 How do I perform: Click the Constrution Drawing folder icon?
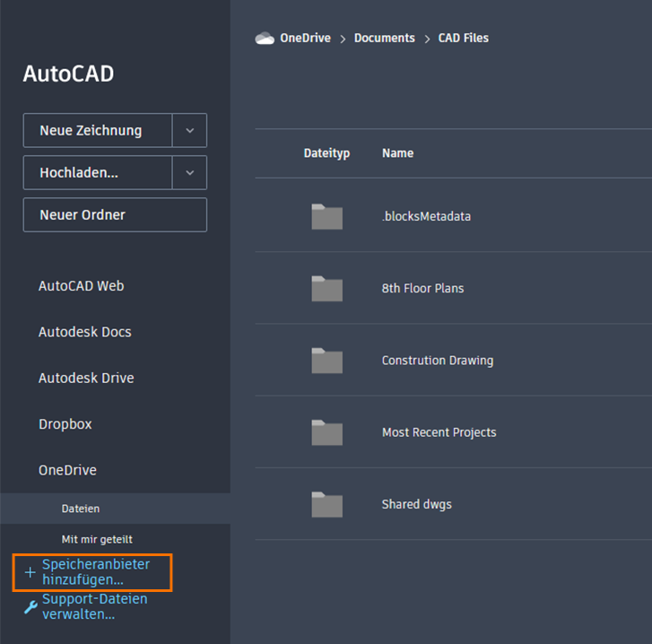click(x=326, y=361)
